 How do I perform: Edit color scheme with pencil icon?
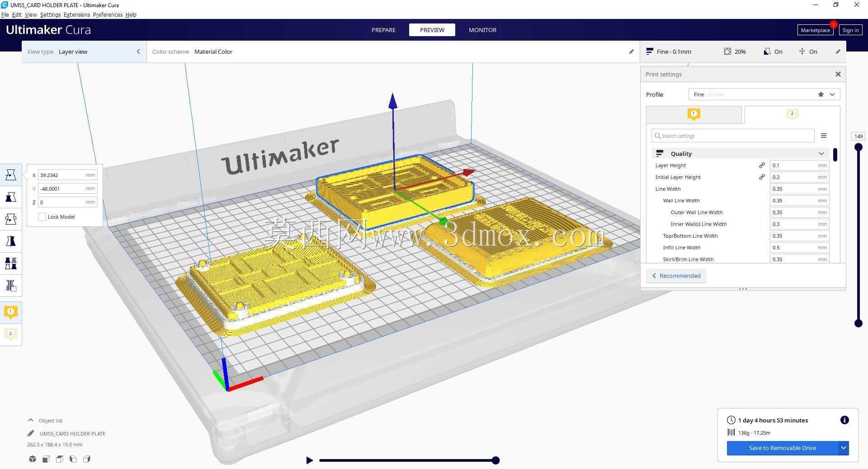coord(632,52)
